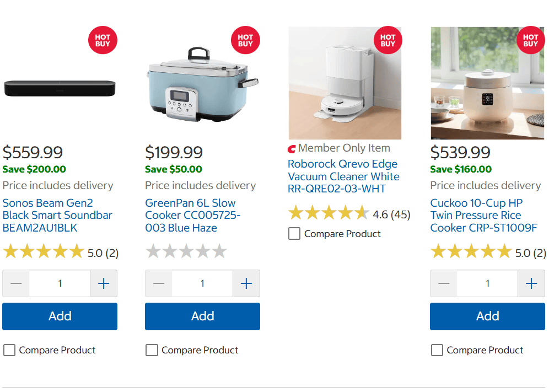This screenshot has width=549, height=392.
Task: Decrease quantity for Cuckoo Rice Cooker
Action: [444, 283]
